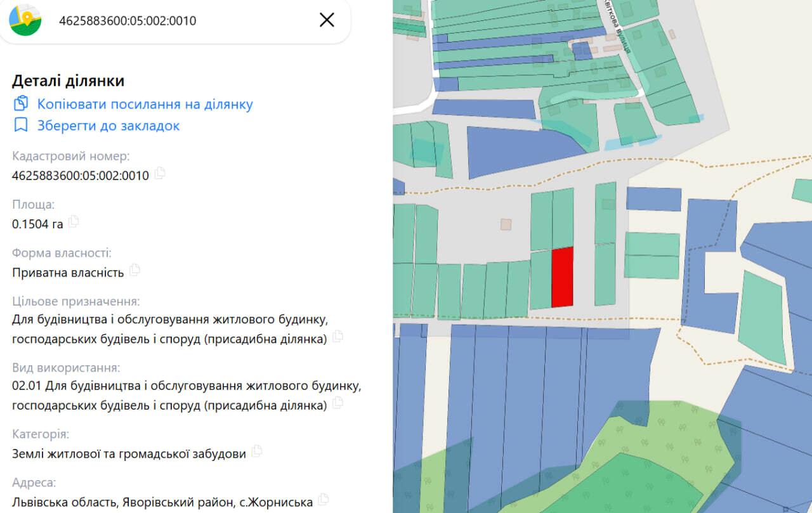812x513 pixels.
Task: Click the text Землі житлової та громадської забудови
Action: click(129, 454)
